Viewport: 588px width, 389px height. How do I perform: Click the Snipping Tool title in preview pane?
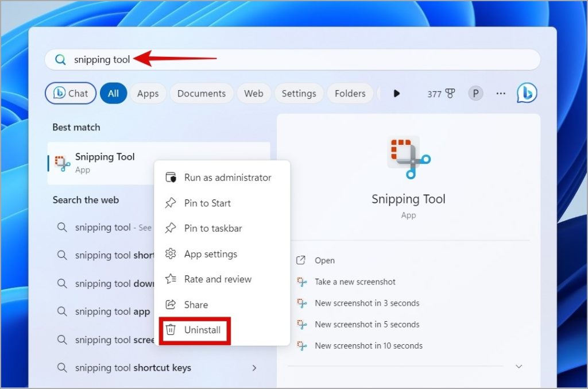[x=408, y=199]
